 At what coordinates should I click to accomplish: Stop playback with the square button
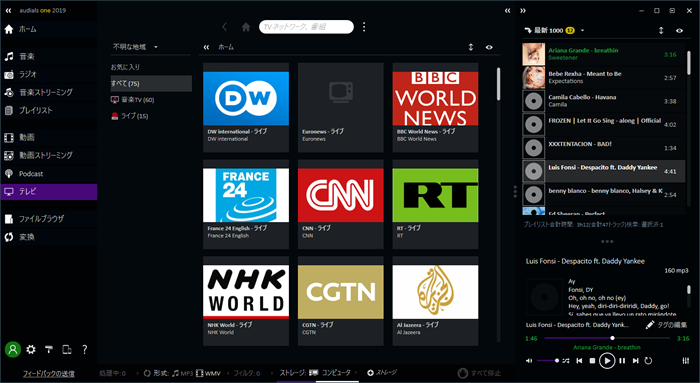592,361
